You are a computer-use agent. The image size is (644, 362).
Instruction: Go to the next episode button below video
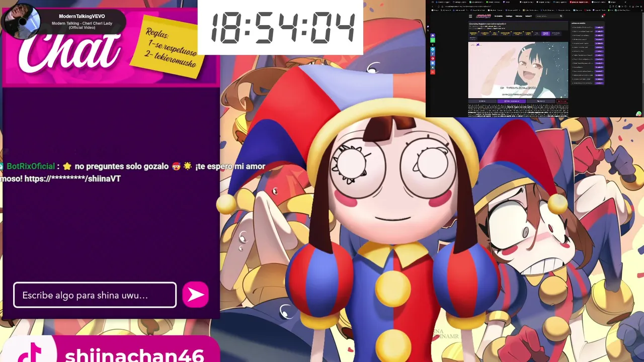tap(541, 101)
